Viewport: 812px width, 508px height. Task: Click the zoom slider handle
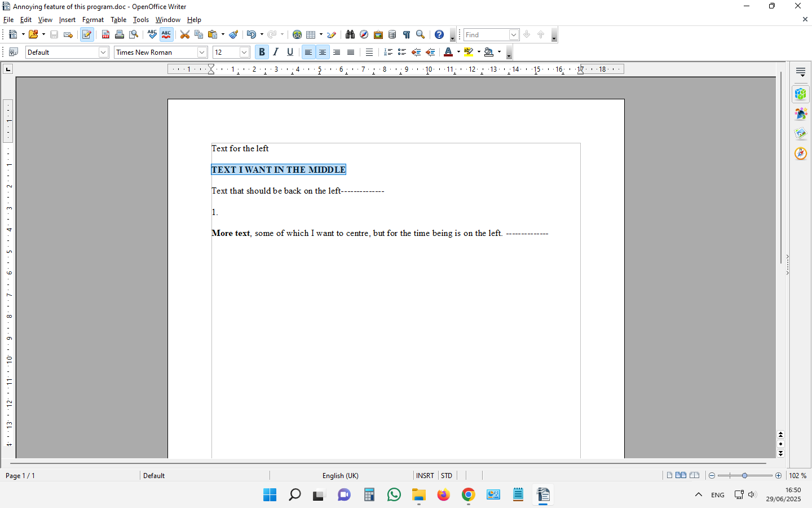click(x=744, y=475)
